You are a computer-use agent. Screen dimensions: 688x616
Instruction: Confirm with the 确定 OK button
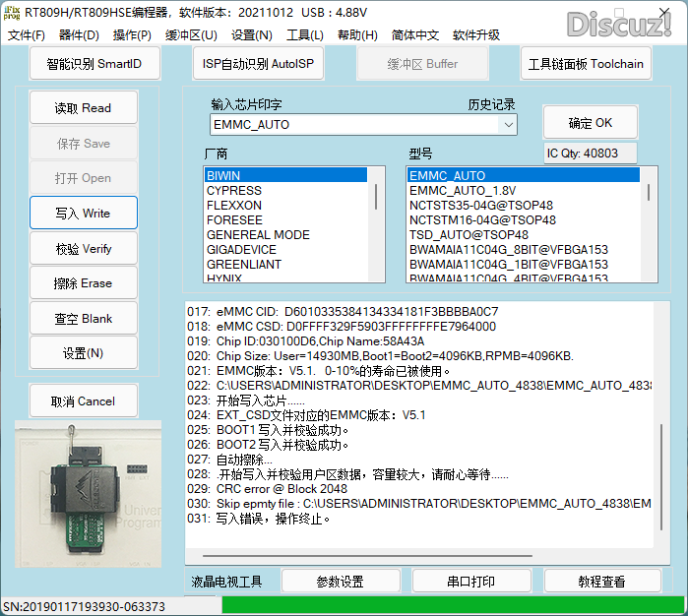tap(590, 123)
